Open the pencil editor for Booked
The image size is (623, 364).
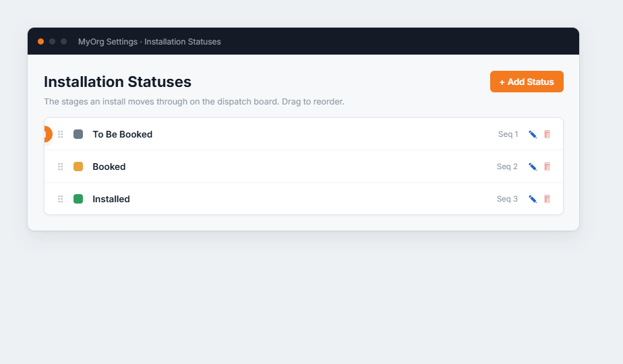tap(533, 166)
